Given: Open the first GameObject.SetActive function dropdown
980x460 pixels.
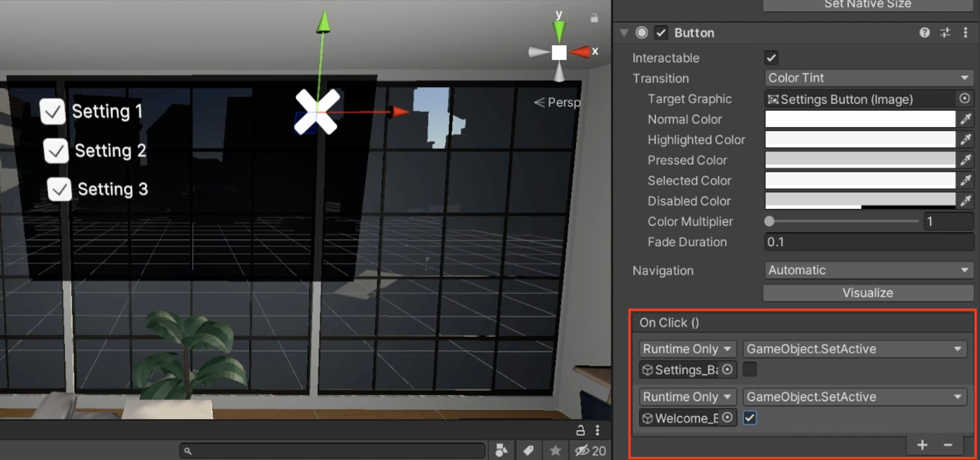Looking at the screenshot, I should tap(854, 349).
